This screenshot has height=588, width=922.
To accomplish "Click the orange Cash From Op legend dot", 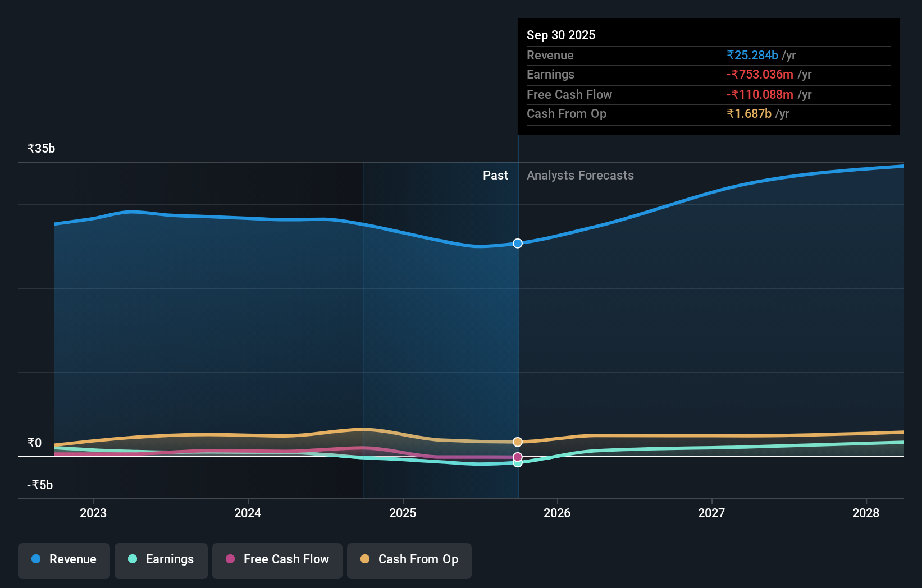I will coord(365,559).
